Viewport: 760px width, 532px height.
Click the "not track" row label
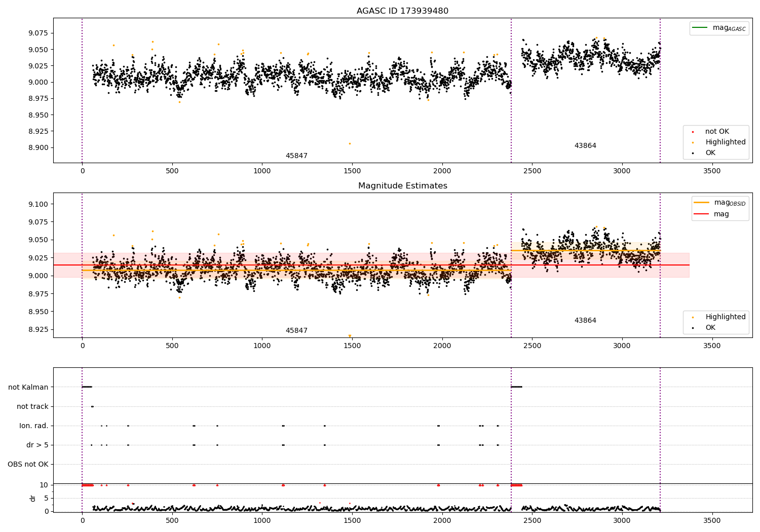click(32, 407)
